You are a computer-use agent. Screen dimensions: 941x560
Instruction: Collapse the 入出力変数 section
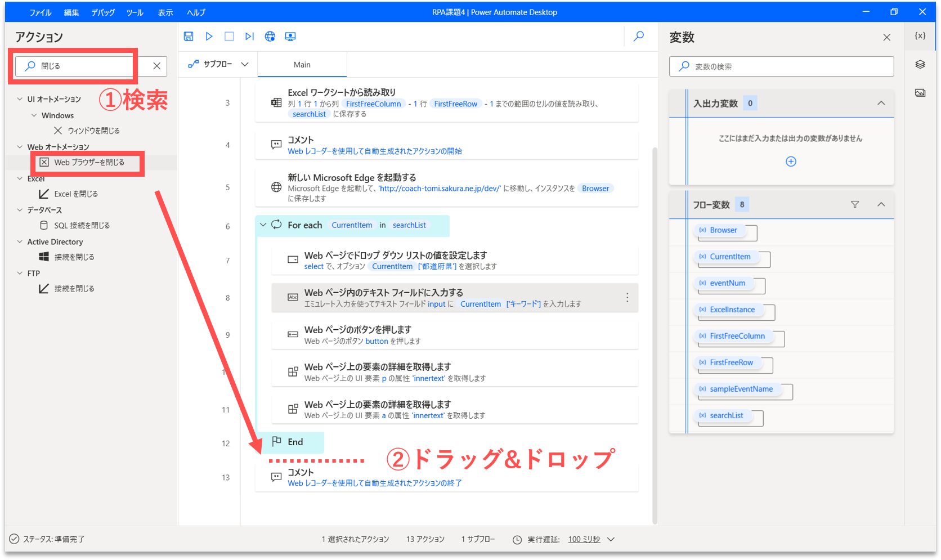tap(881, 104)
